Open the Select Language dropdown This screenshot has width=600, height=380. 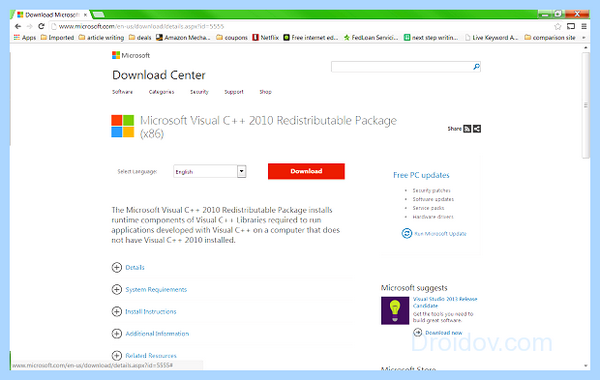tap(210, 171)
